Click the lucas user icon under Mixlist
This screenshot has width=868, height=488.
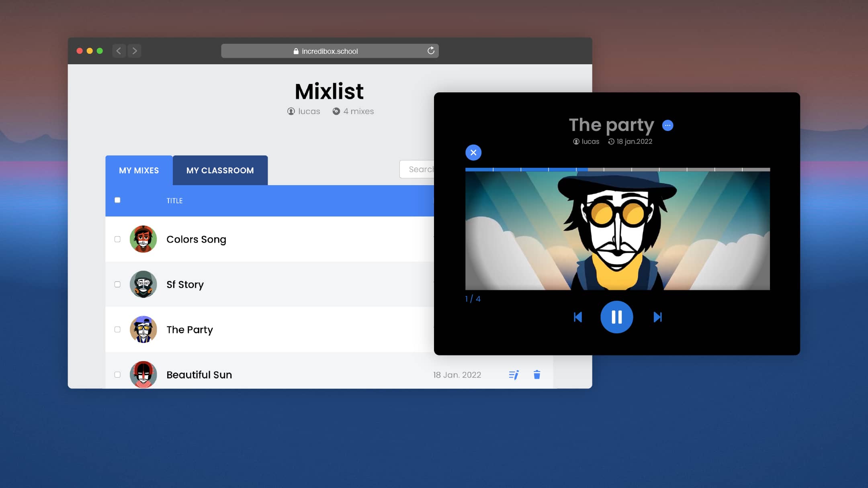291,111
